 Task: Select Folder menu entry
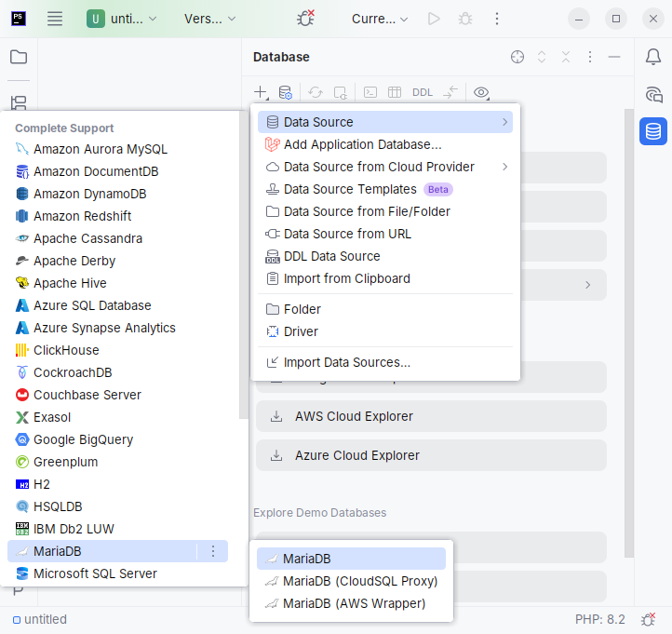(385, 309)
